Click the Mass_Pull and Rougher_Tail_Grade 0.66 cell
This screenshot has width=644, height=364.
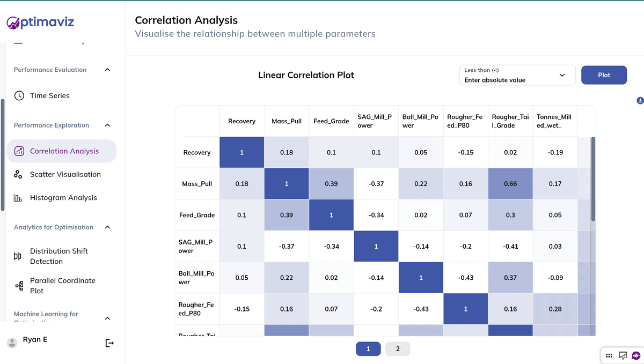tap(510, 184)
